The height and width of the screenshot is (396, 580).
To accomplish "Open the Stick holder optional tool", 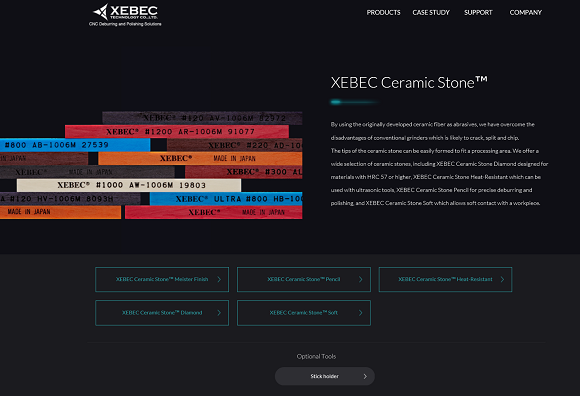I will pos(325,376).
